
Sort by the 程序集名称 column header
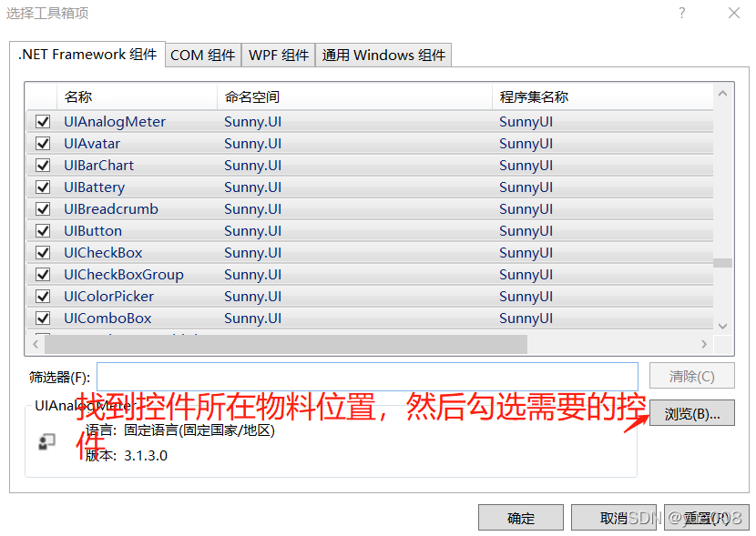603,96
